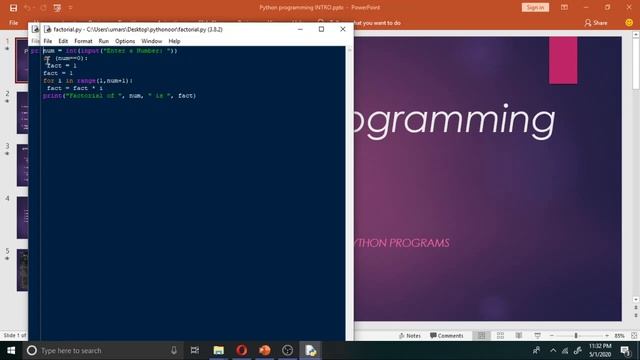Open Help menu in IDLE editor

[x=174, y=41]
